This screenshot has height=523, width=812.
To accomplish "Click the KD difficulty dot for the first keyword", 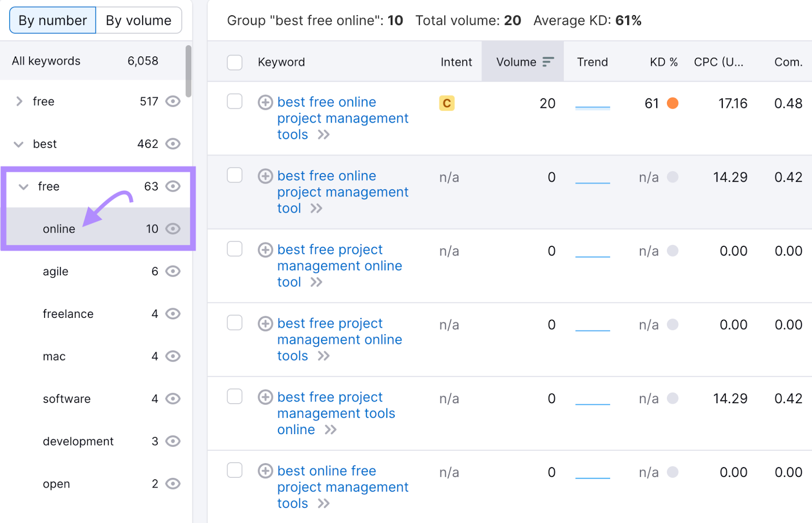I will coord(672,103).
